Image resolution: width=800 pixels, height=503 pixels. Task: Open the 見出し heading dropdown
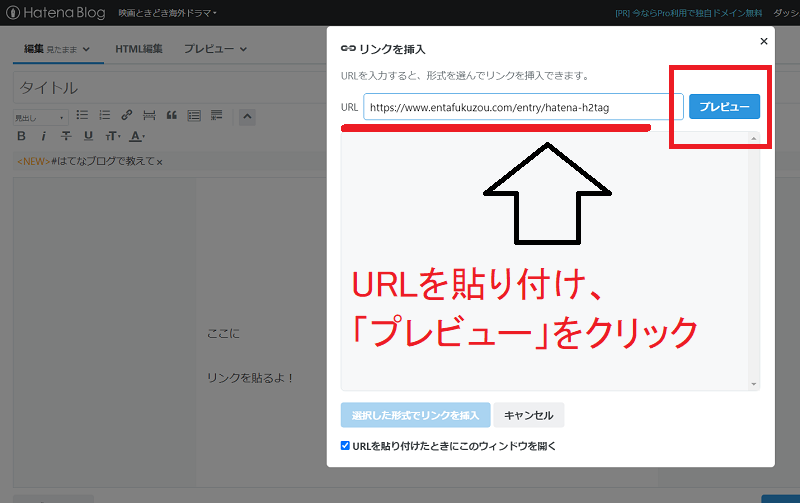click(x=40, y=118)
